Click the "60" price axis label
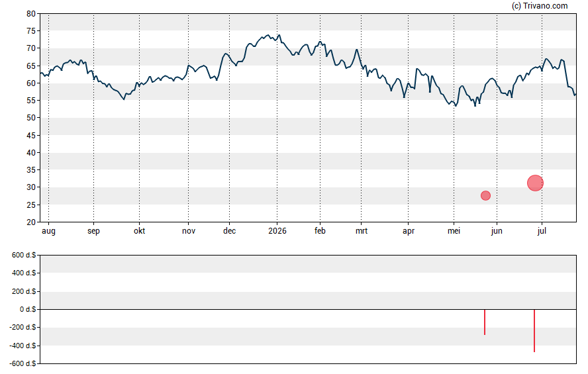Viewport: 588px width, 374px height. (x=31, y=83)
